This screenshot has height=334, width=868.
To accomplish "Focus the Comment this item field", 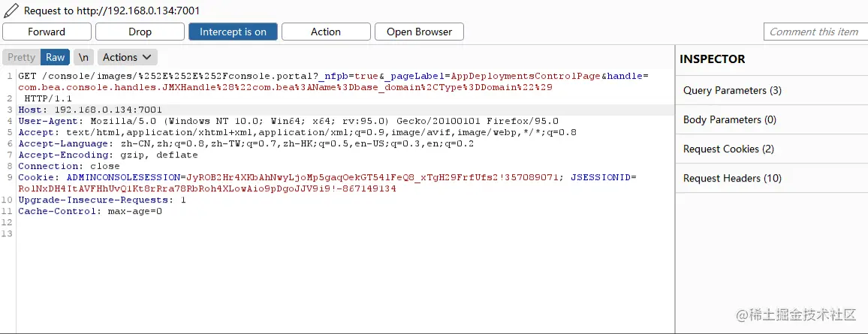I will coord(815,32).
